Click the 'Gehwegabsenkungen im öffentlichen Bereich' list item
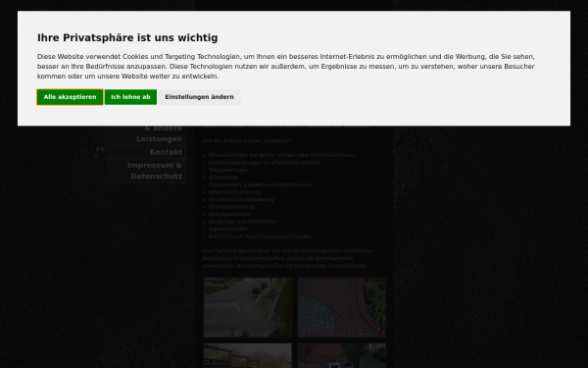The width and height of the screenshot is (588, 368). (x=265, y=163)
